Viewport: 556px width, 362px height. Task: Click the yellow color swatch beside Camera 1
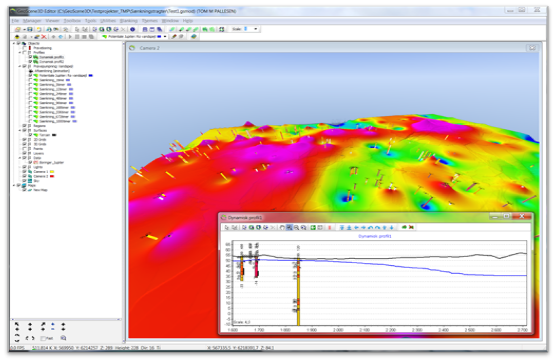[x=52, y=172]
